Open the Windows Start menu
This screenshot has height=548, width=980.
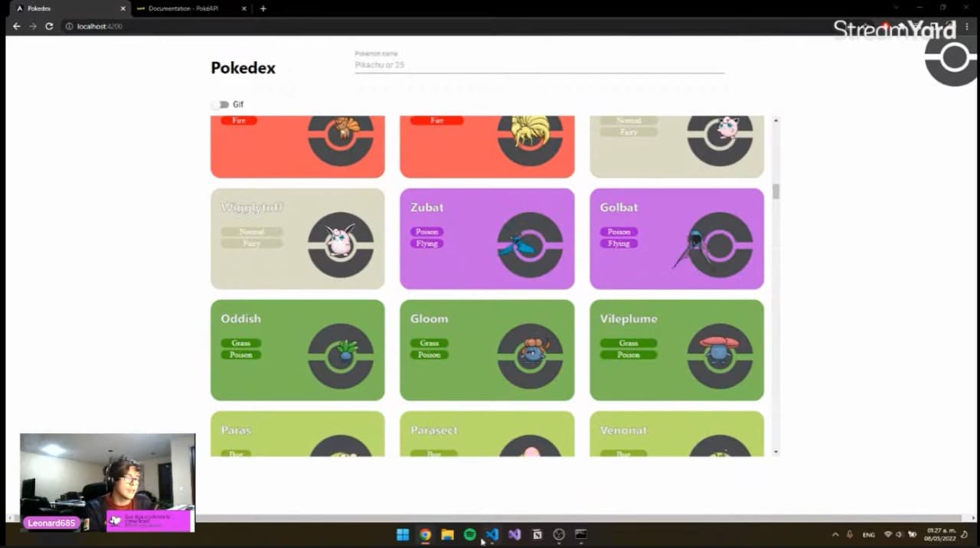pos(403,535)
